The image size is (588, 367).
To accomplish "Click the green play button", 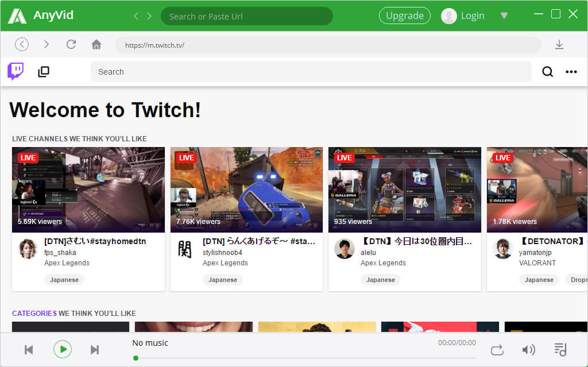I will tap(62, 349).
